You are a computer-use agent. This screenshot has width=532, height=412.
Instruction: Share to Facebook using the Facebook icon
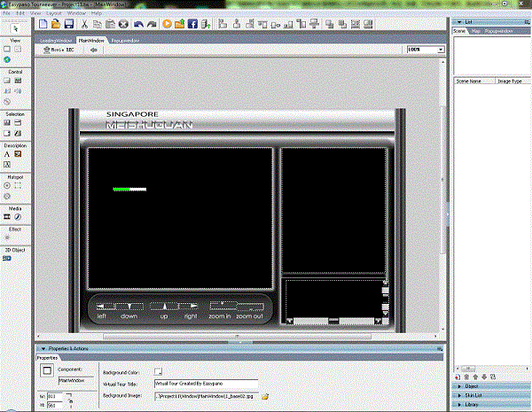click(192, 24)
